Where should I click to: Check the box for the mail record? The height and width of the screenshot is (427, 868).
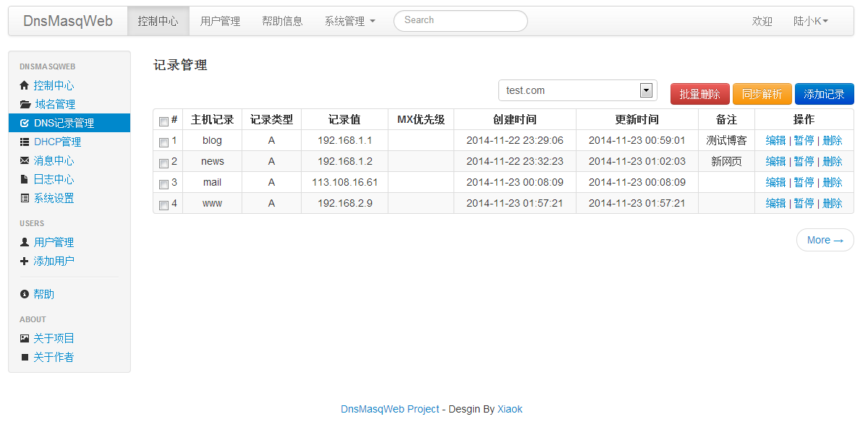pos(163,184)
